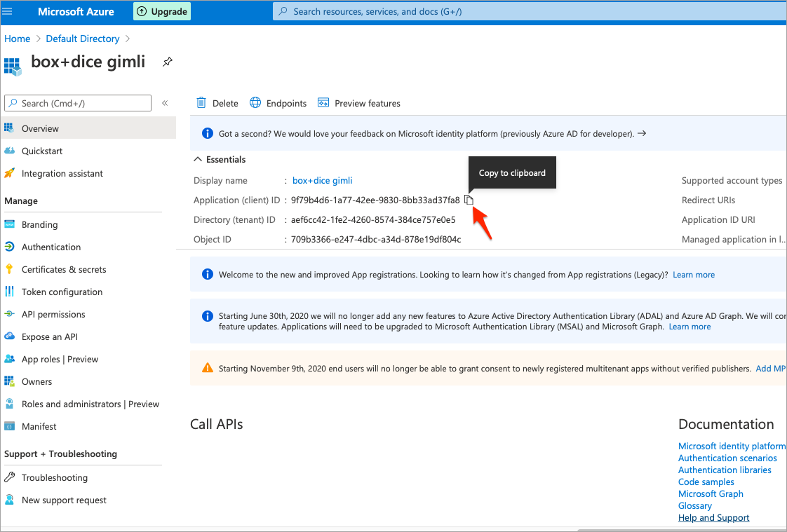Screen dimensions: 787x532
Task: Open Owners page
Action: pos(36,381)
